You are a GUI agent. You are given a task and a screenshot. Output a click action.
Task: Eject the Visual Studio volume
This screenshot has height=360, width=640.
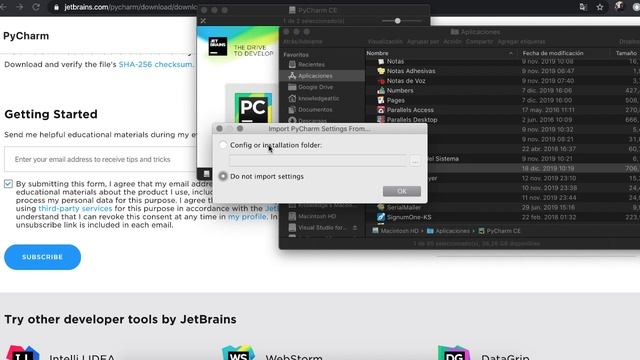pyautogui.click(x=355, y=228)
